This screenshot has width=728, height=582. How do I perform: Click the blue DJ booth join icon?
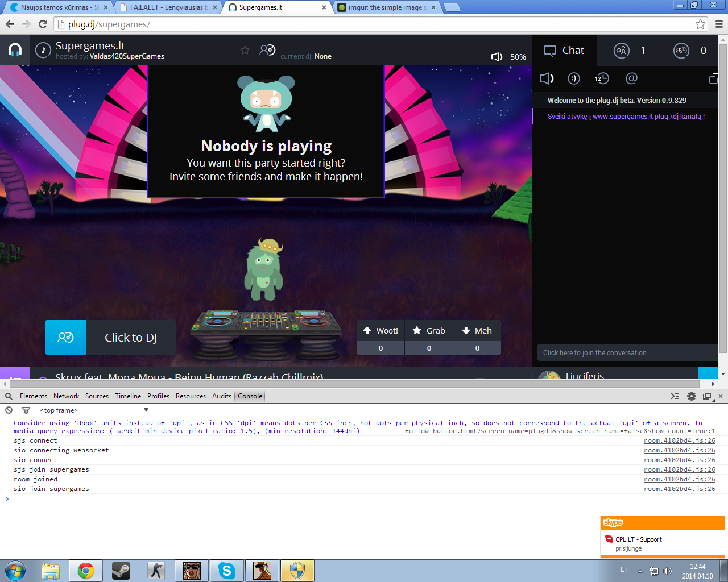click(x=65, y=337)
